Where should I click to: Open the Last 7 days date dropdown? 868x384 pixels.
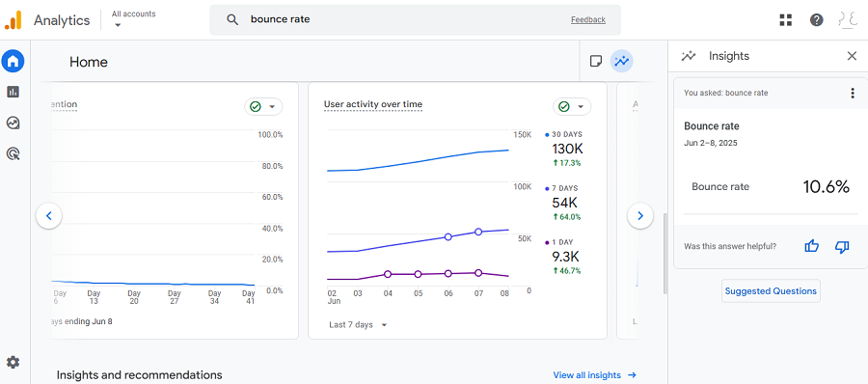coord(358,325)
